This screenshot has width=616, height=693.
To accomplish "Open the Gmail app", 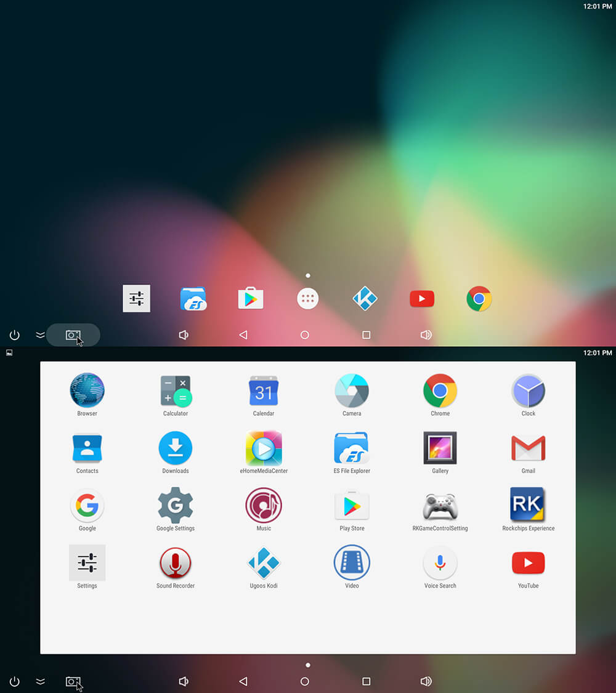I will (528, 448).
